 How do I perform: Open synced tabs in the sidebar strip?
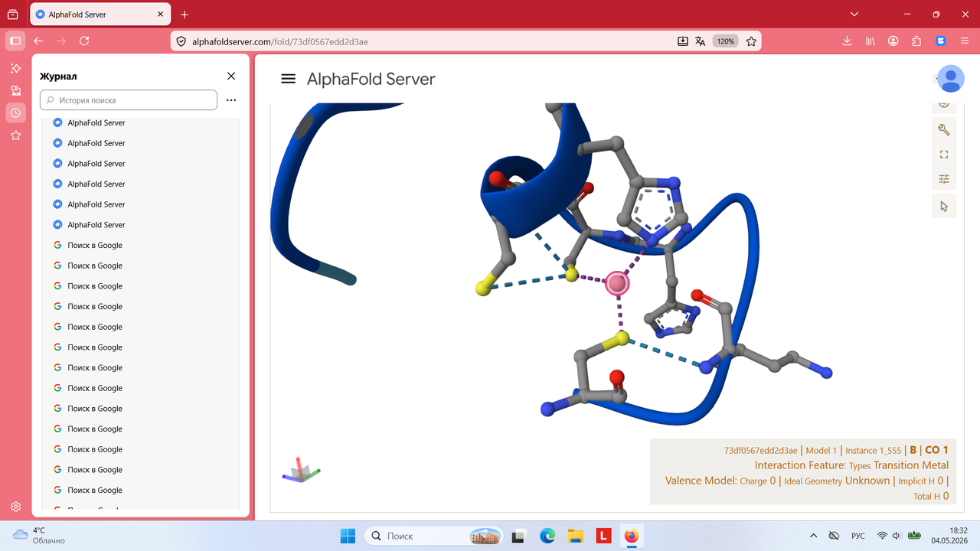[15, 90]
